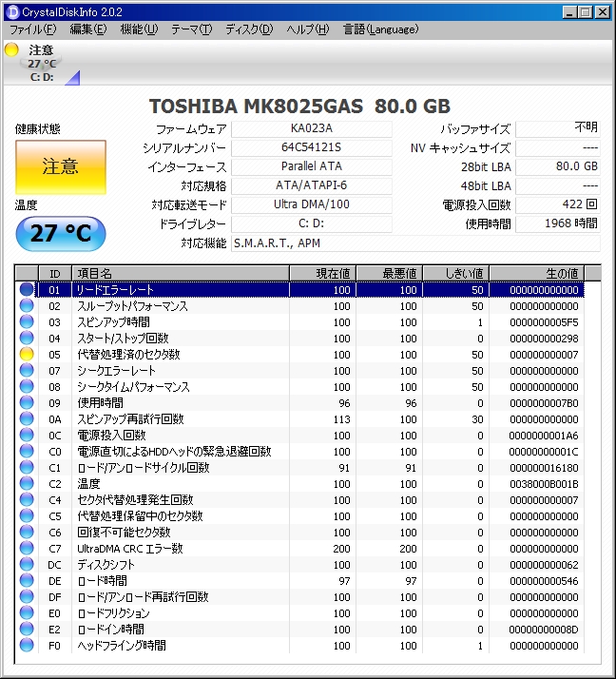The height and width of the screenshot is (679, 616).
Task: Click the 最悪値 column header
Action: click(x=389, y=274)
